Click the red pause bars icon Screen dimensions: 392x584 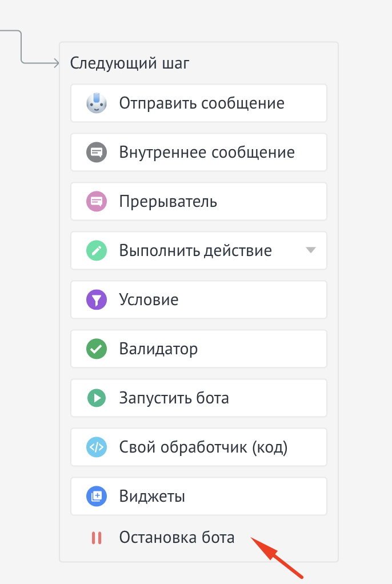click(97, 538)
